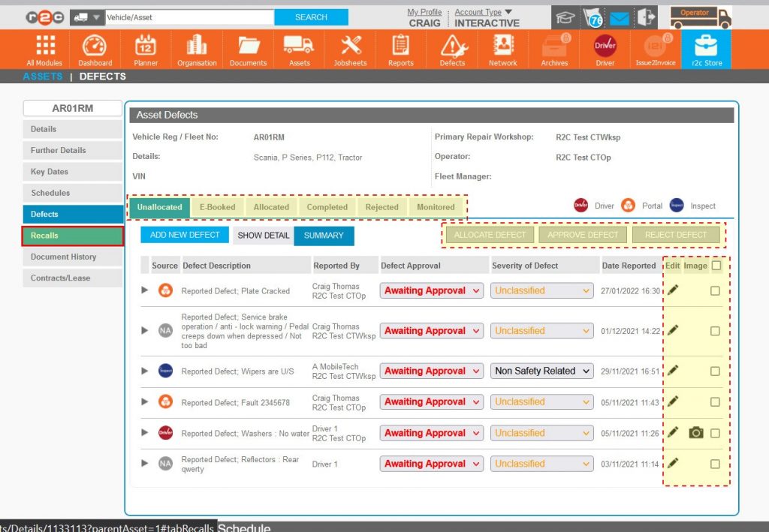This screenshot has height=532, width=769.
Task: Select the header checkbox above the defect list
Action: point(716,265)
